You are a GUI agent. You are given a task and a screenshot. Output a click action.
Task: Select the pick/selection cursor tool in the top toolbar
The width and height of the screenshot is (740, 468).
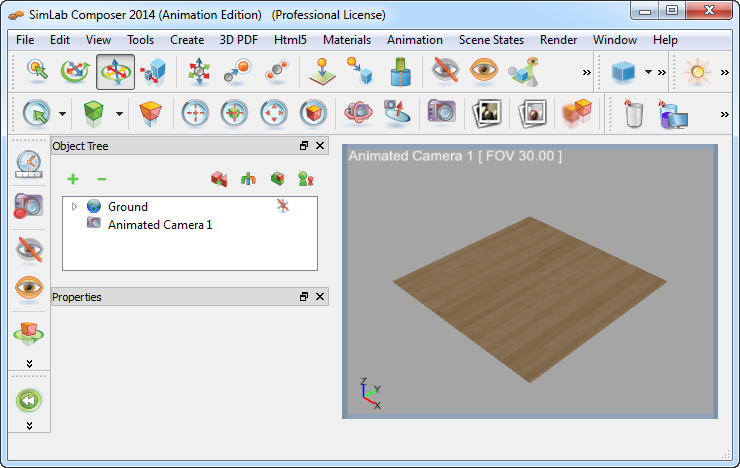tap(37, 71)
